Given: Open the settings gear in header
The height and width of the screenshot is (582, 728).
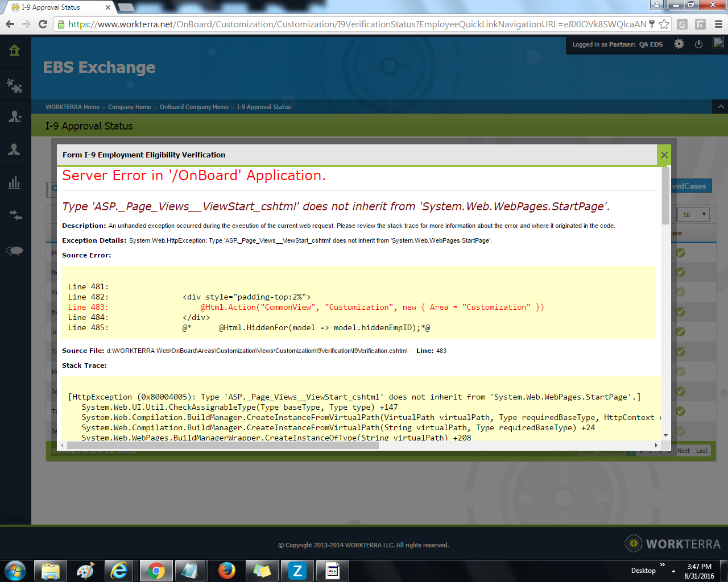Looking at the screenshot, I should coord(679,44).
